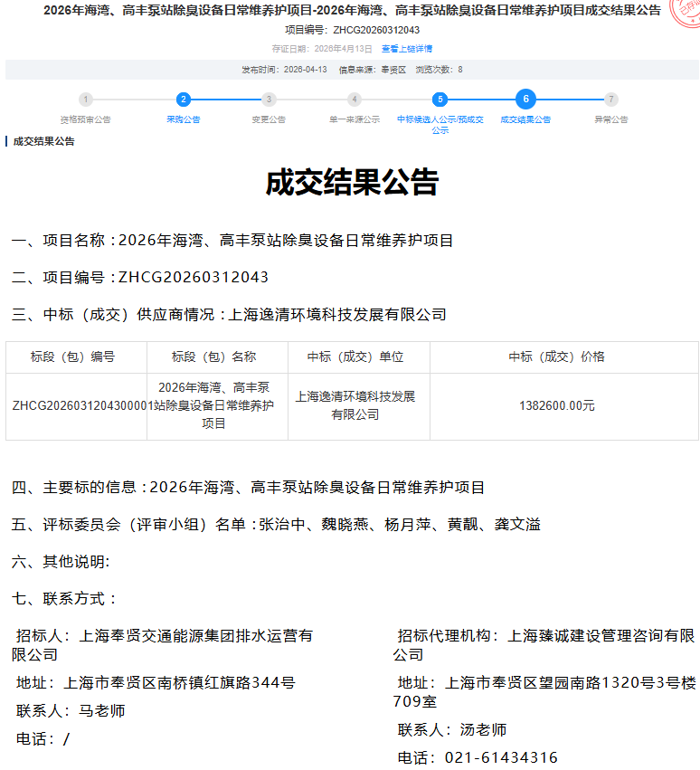Viewport: 700px width, 770px height.
Task: Click step 3 circle 变更公告
Action: (269, 100)
